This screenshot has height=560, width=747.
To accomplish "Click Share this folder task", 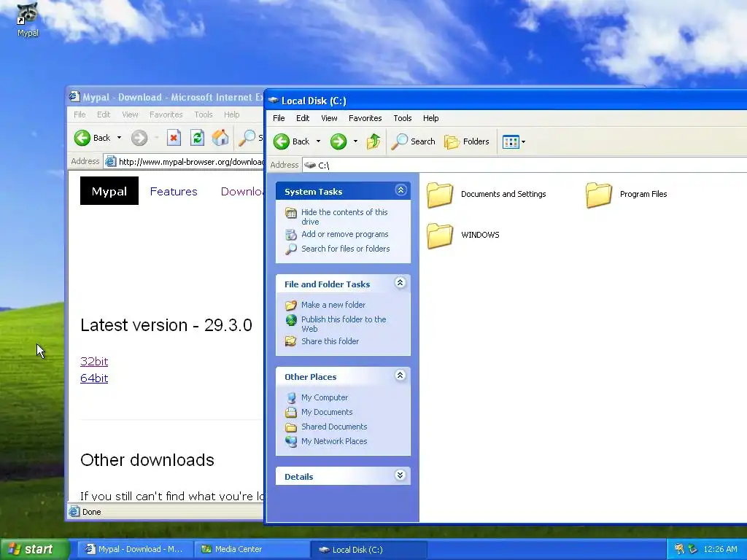I will (x=330, y=341).
